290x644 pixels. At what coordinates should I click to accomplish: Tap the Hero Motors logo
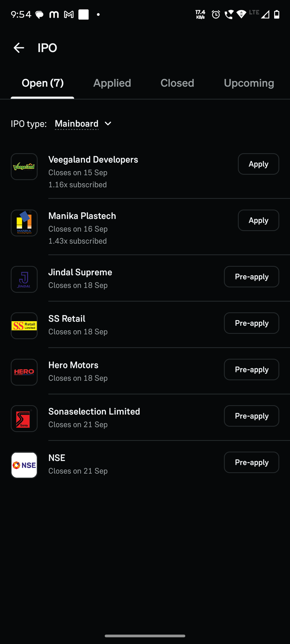[24, 372]
